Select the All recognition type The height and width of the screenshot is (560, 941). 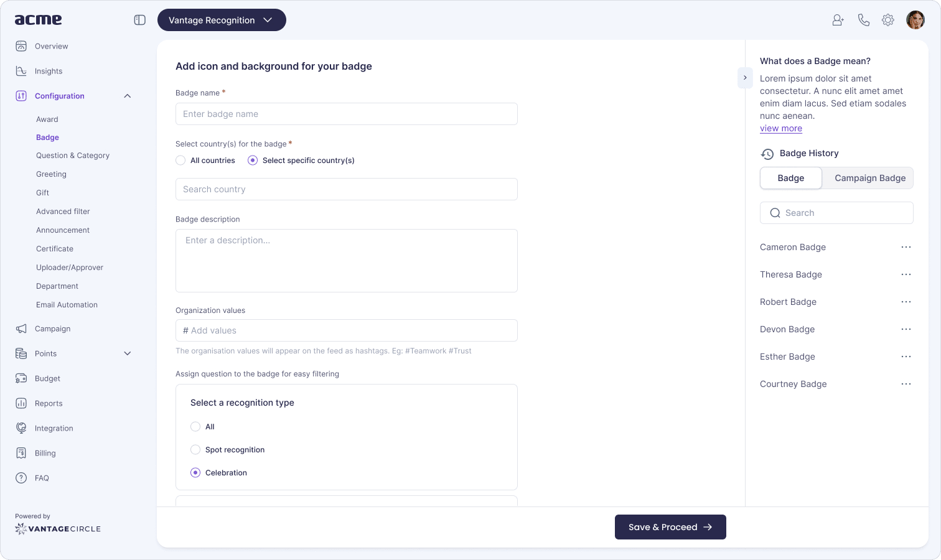point(195,426)
